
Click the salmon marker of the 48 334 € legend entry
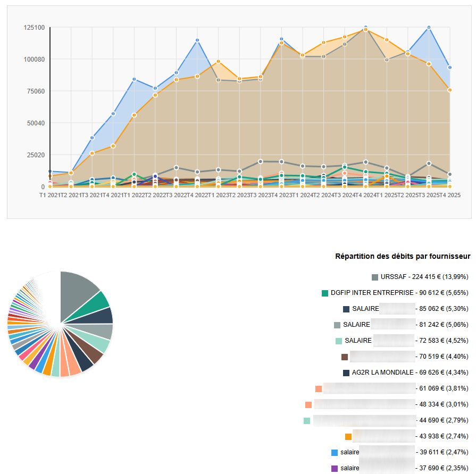click(x=307, y=406)
